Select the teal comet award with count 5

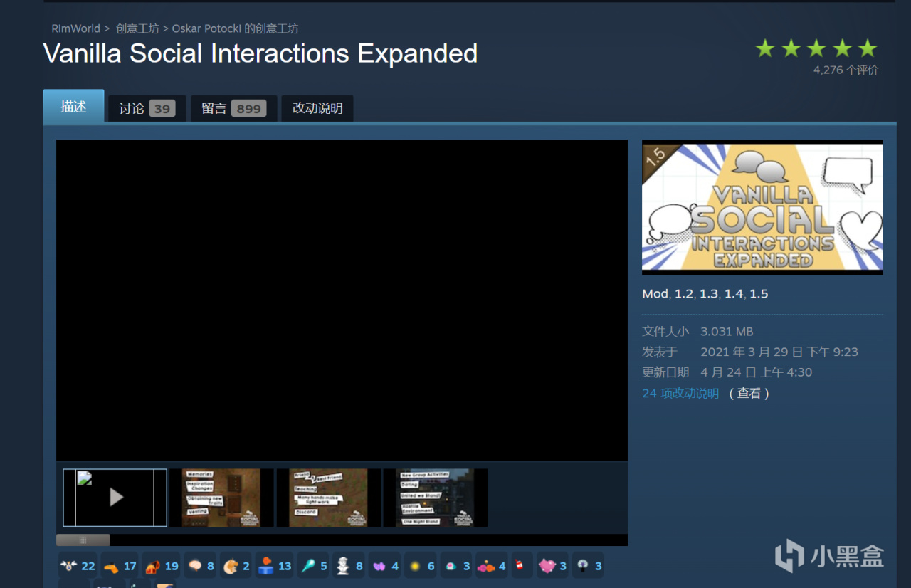(x=313, y=566)
